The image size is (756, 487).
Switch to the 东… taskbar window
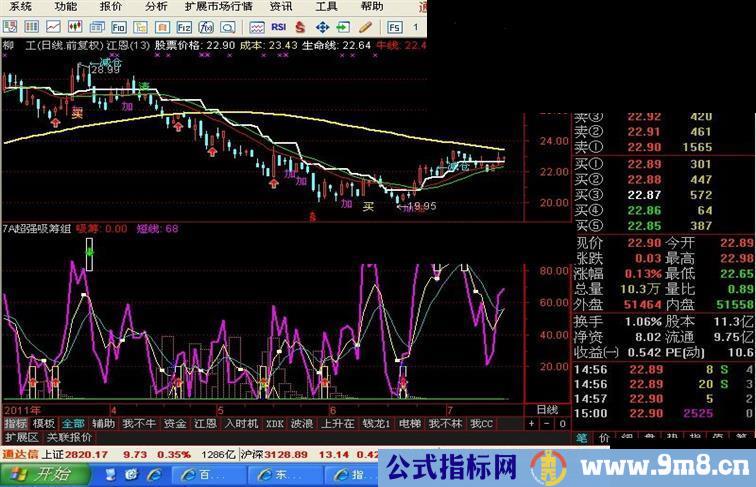pyautogui.click(x=284, y=475)
